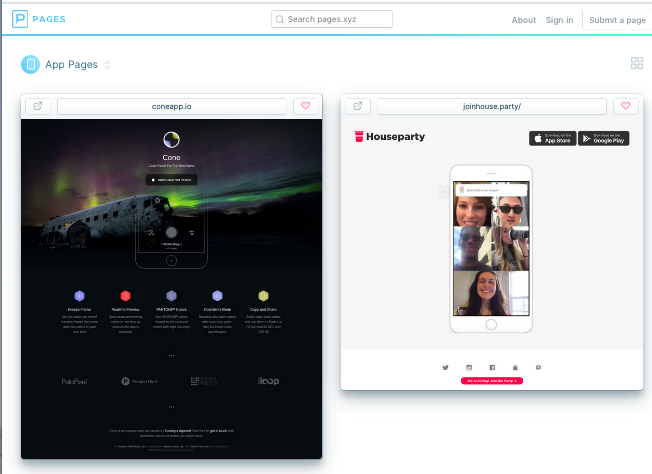Screen dimensions: 652x474
Task: Click the Houseparty Instagram icon
Action: click(x=469, y=367)
